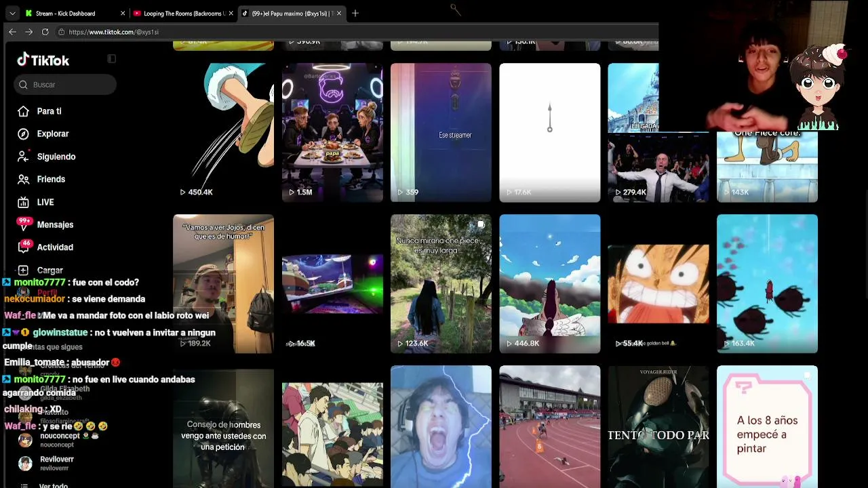The image size is (868, 488).
Task: Open Mensajes with the 99+ badge
Action: pyautogui.click(x=55, y=224)
